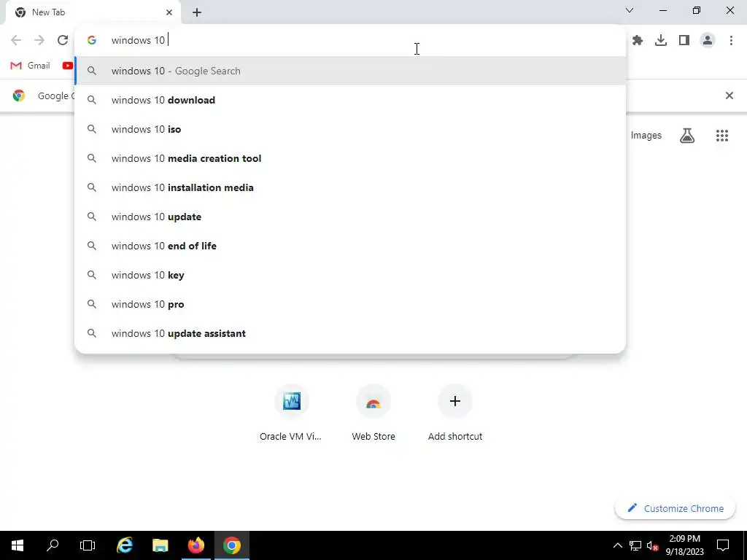Open the Web Store shortcut tile
Screen dimensions: 747x560
[x=373, y=413]
